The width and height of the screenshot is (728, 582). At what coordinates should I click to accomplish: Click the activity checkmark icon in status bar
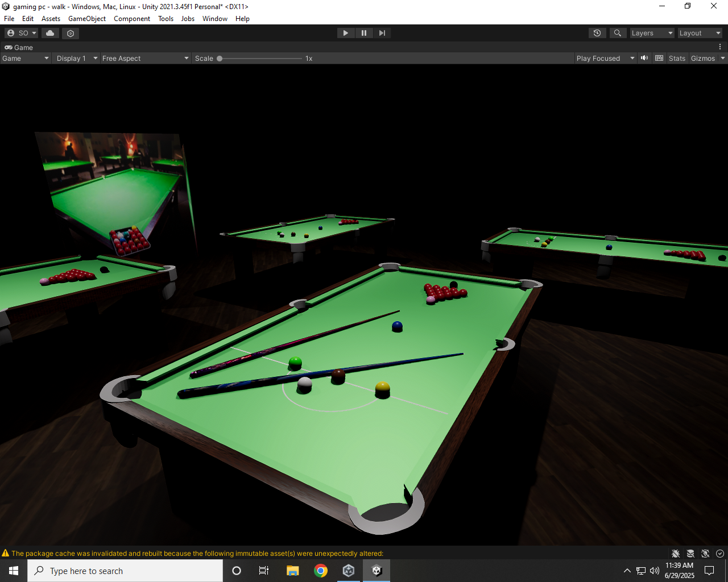click(720, 554)
